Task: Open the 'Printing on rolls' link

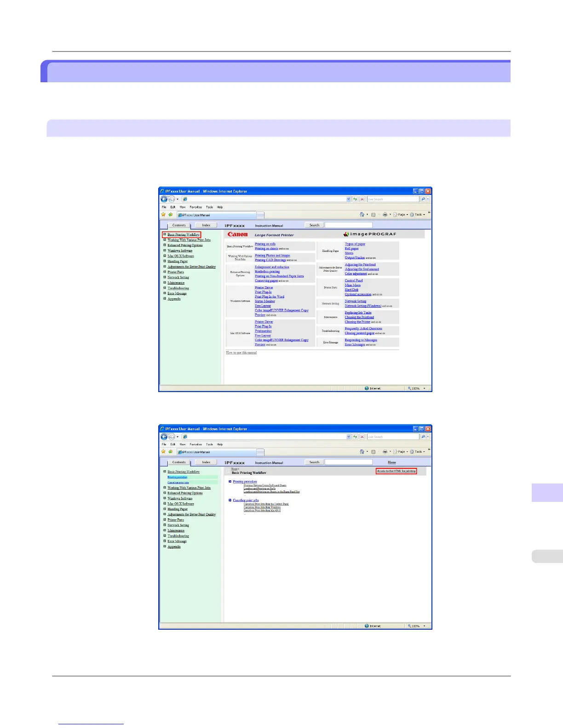Action: (265, 244)
